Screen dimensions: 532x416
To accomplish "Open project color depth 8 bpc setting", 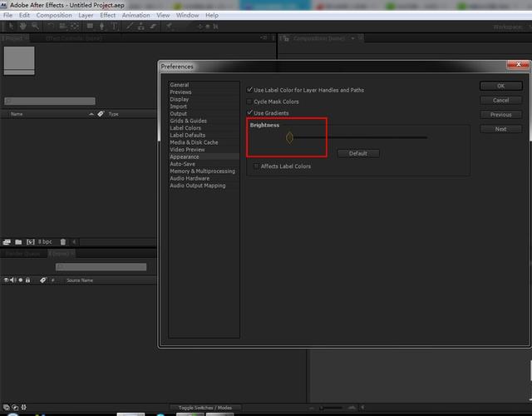I will (x=45, y=241).
